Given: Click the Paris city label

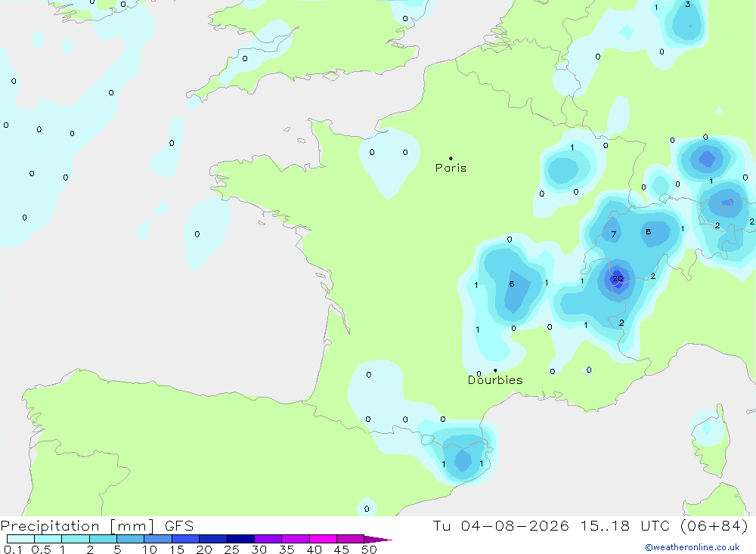Looking at the screenshot, I should [x=451, y=168].
